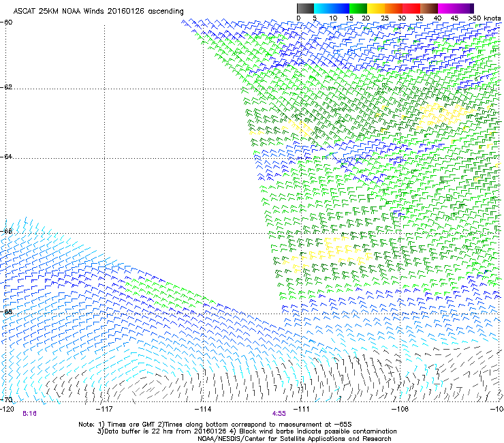Image resolution: width=504 pixels, height=443 pixels.
Task: Click the -108 longitude axis label
Action: coord(400,409)
